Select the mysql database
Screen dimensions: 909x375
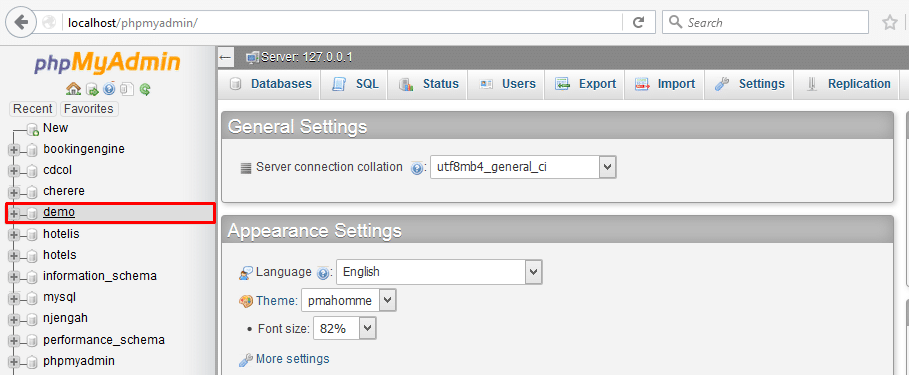(x=60, y=297)
